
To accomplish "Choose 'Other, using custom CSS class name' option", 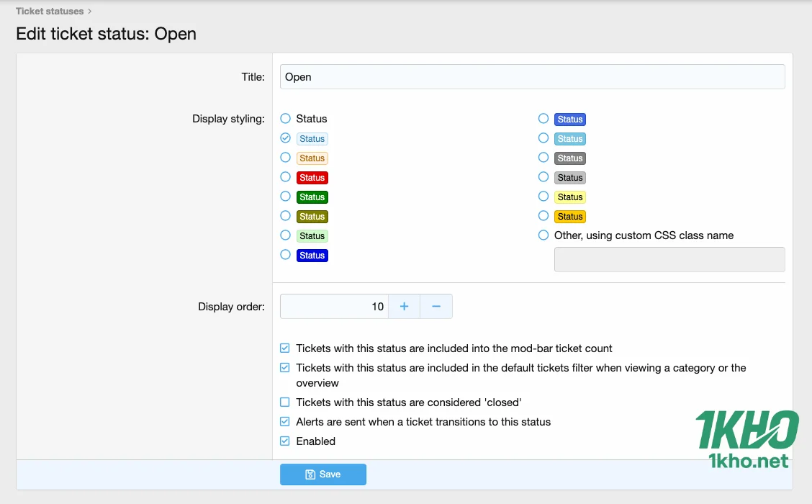I will click(543, 235).
